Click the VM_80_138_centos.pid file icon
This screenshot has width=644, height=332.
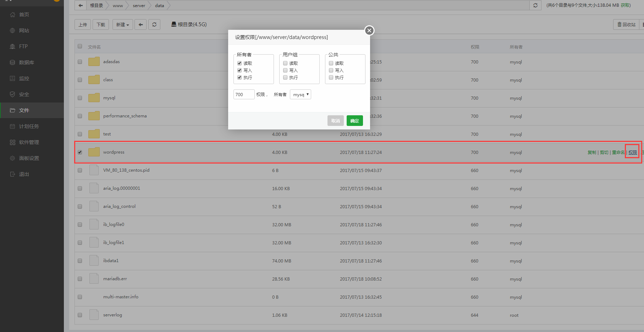[94, 170]
